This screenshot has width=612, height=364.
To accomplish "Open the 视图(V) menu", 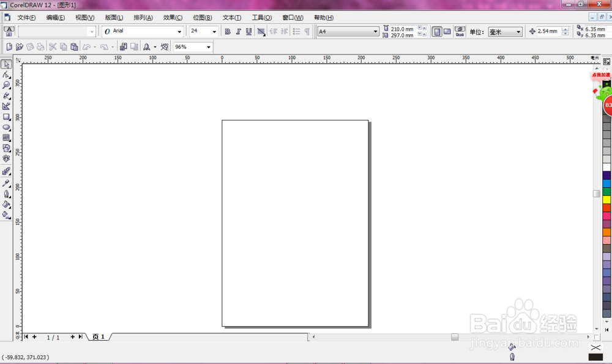I will (84, 18).
